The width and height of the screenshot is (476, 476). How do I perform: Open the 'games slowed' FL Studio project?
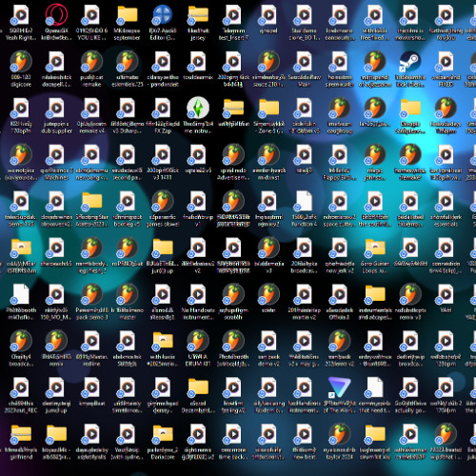[163, 201]
